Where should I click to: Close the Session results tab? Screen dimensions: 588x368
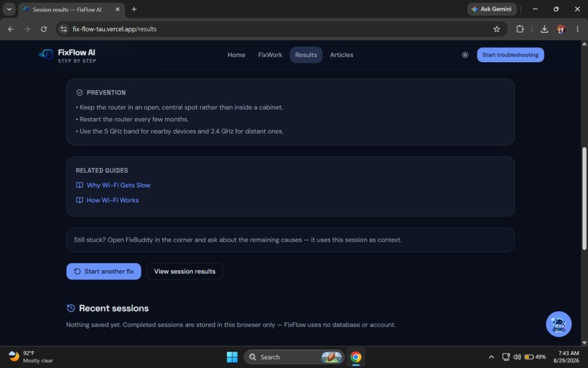(x=117, y=9)
